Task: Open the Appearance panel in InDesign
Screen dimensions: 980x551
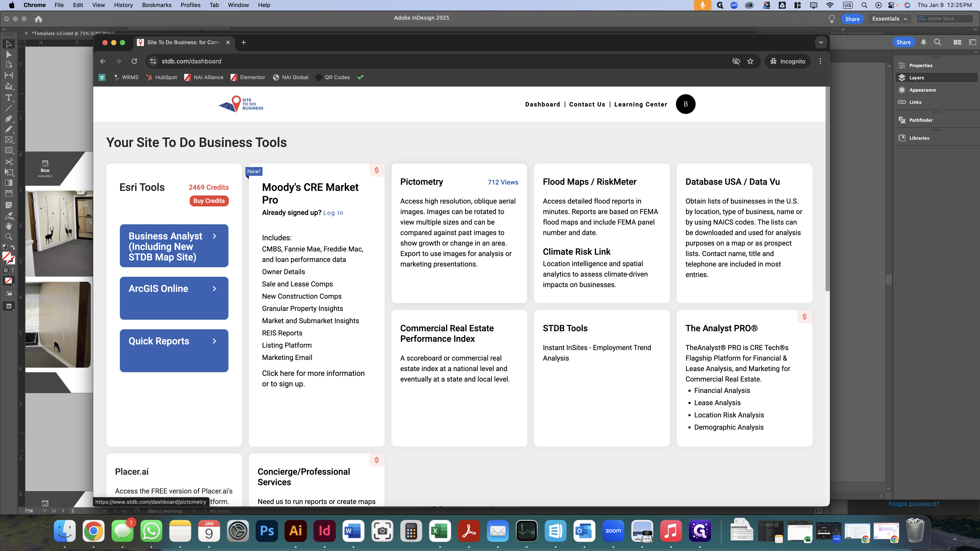Action: click(936, 90)
